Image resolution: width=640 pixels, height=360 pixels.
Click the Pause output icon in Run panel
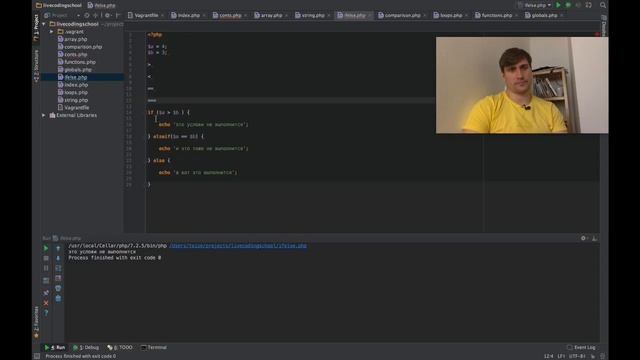point(46,268)
